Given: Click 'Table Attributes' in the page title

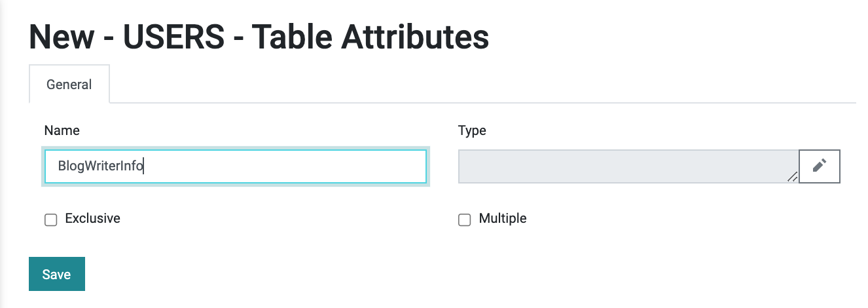Looking at the screenshot, I should point(365,38).
